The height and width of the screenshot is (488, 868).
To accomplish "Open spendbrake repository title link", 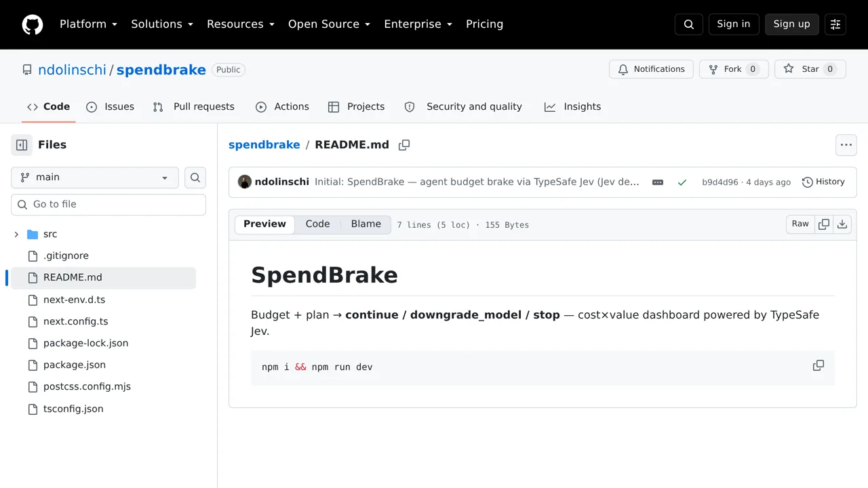I will (x=161, y=70).
